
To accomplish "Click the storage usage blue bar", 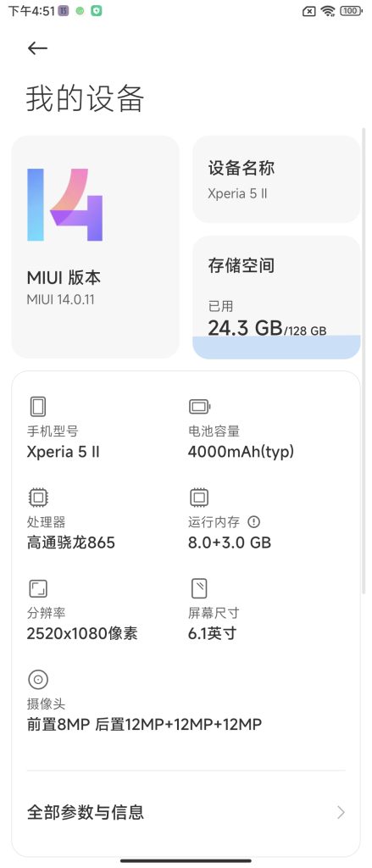I will [x=276, y=347].
